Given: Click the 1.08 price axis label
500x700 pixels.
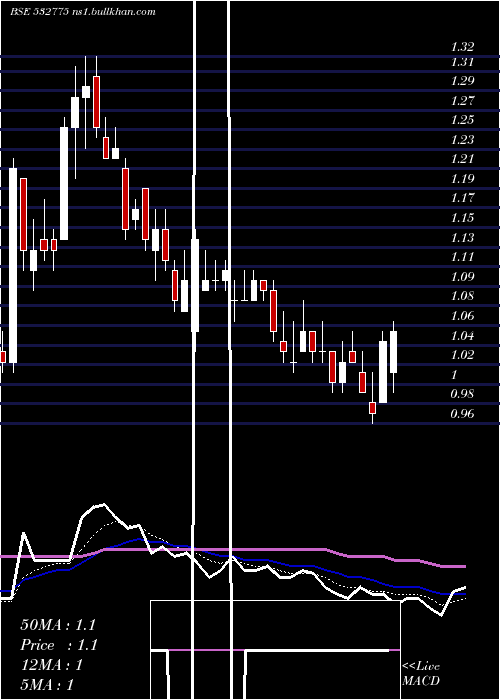Looking at the screenshot, I should tap(462, 296).
